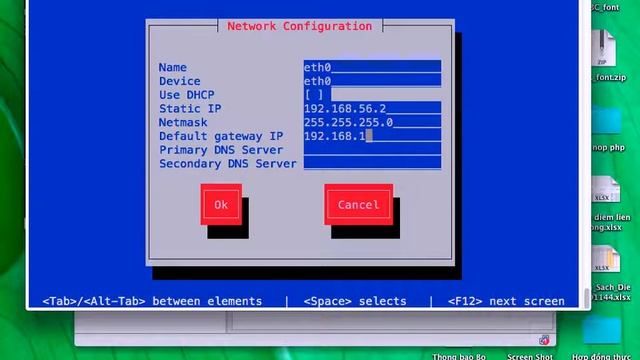Screen dimensions: 640x360
Task: Click the Default gateway IP field
Action: (372, 136)
